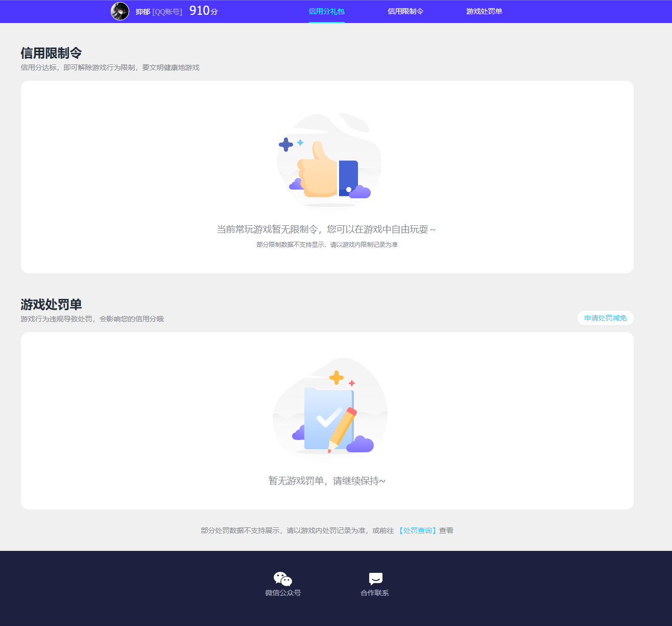Screen dimensions: 672x626
Task: Click the user avatar picture
Action: coord(120,11)
